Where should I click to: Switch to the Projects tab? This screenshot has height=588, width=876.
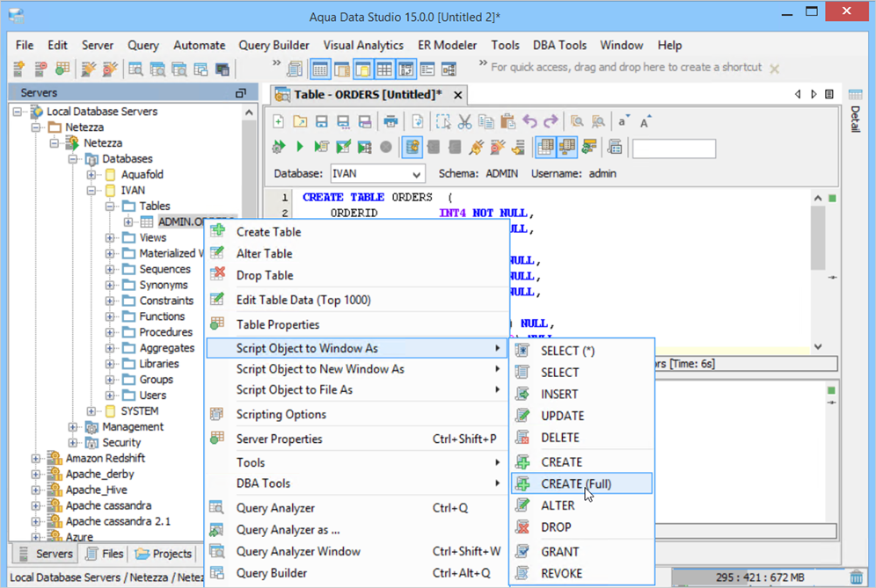(x=164, y=554)
